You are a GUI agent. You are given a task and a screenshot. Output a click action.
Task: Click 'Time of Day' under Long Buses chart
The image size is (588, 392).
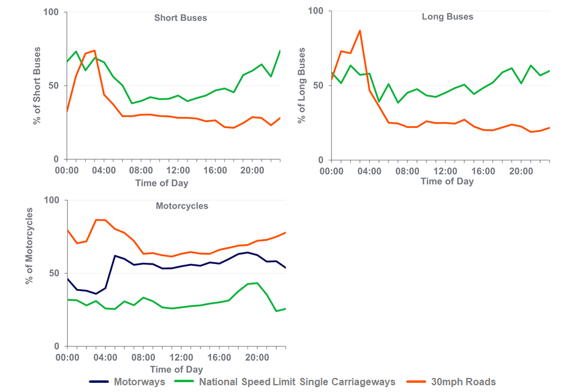(x=447, y=181)
